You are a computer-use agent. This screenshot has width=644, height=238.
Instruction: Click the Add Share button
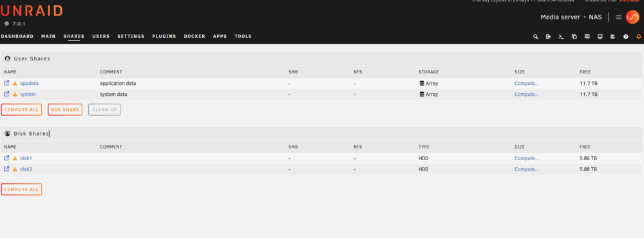pos(65,109)
